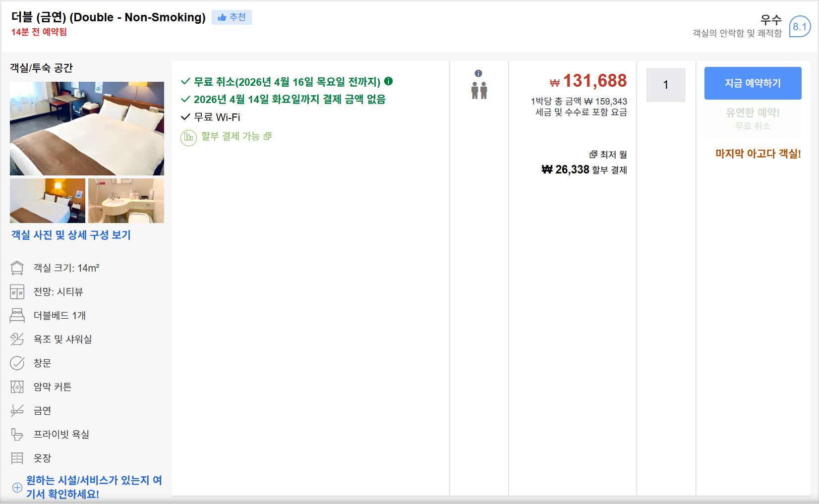Click the ₩ 26,338 할부 결제 text
The height and width of the screenshot is (504, 819).
click(x=584, y=170)
